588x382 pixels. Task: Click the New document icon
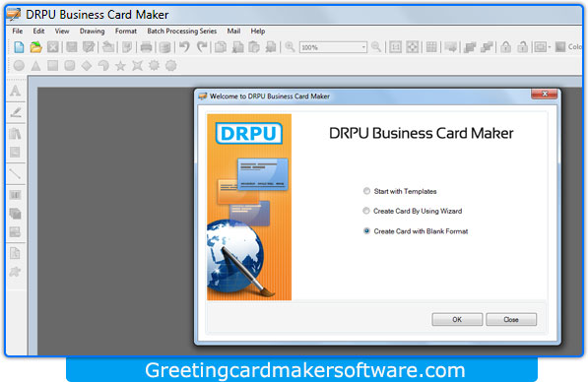click(19, 47)
